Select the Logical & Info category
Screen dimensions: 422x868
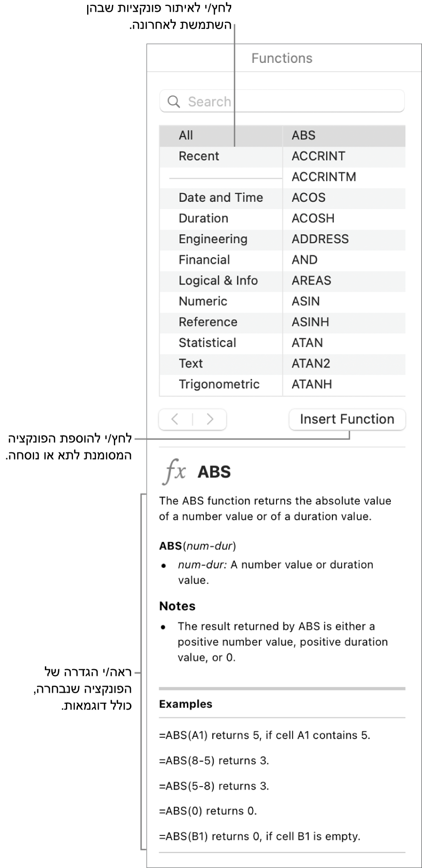point(218,281)
